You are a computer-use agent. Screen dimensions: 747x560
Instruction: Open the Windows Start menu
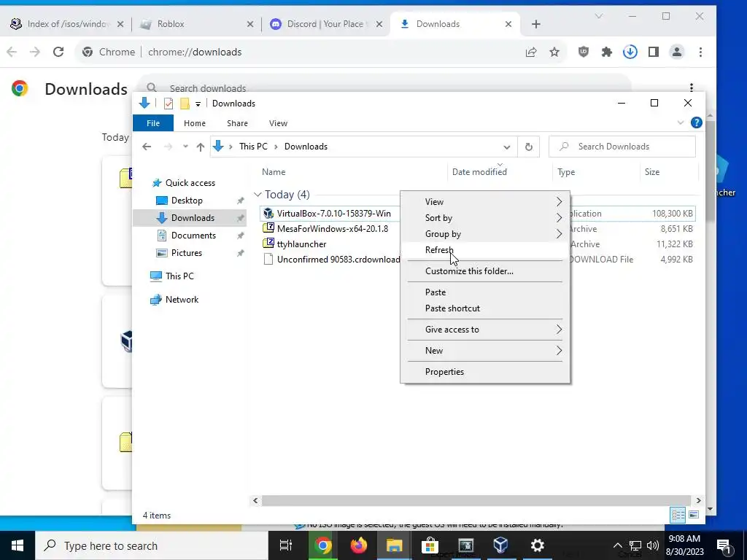[18, 545]
